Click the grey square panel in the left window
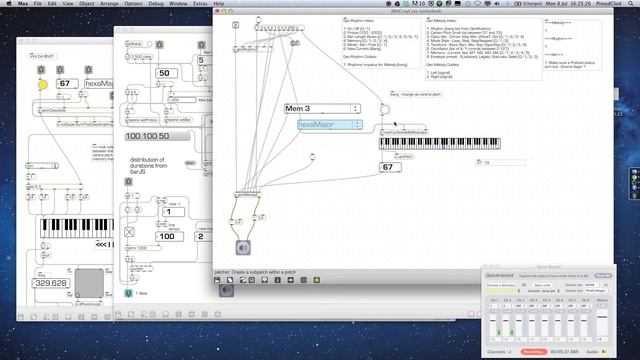640x360 pixels. coord(89,283)
